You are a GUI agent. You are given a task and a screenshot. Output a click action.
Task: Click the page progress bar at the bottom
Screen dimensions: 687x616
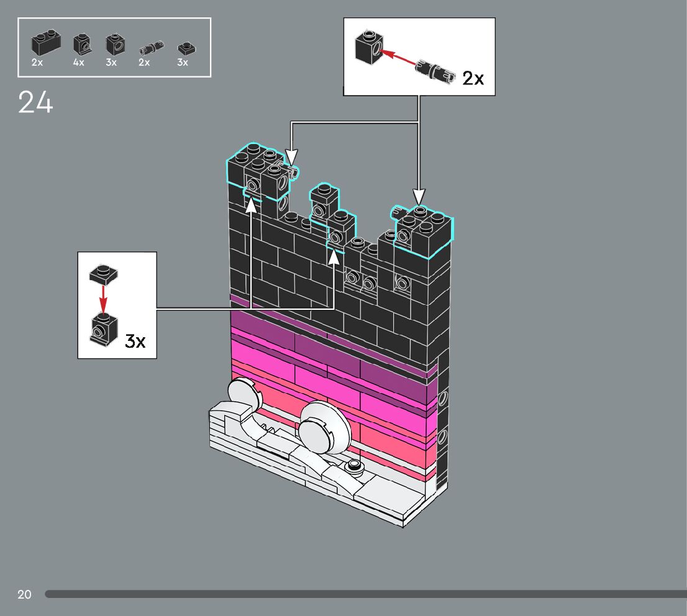click(x=365, y=594)
